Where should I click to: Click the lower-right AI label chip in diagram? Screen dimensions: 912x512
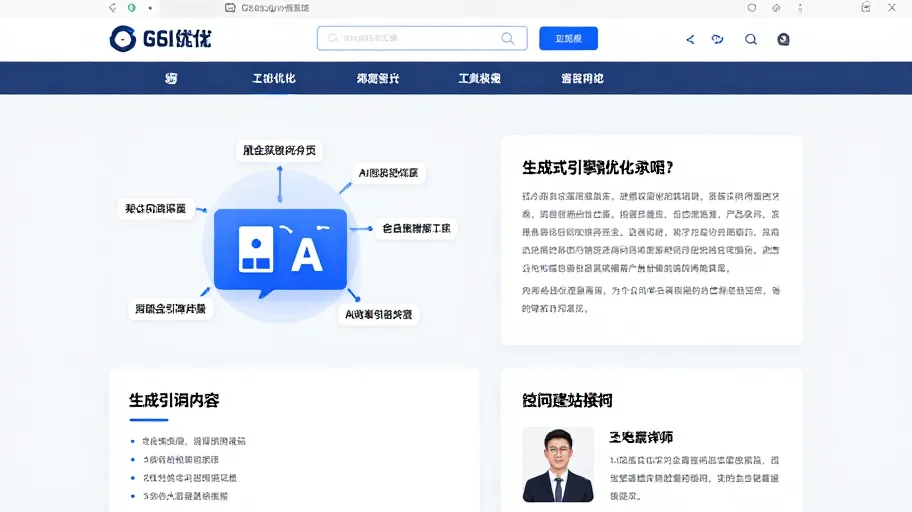pyautogui.click(x=379, y=314)
